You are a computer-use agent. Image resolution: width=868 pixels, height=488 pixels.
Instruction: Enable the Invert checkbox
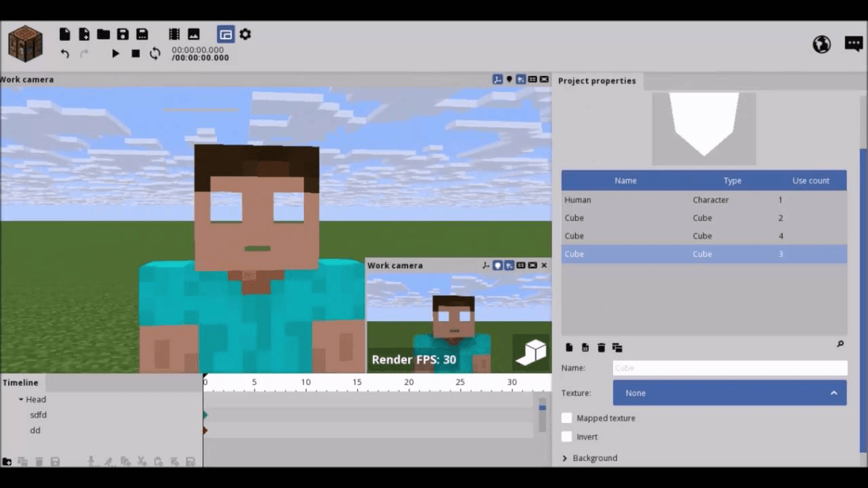pos(567,437)
